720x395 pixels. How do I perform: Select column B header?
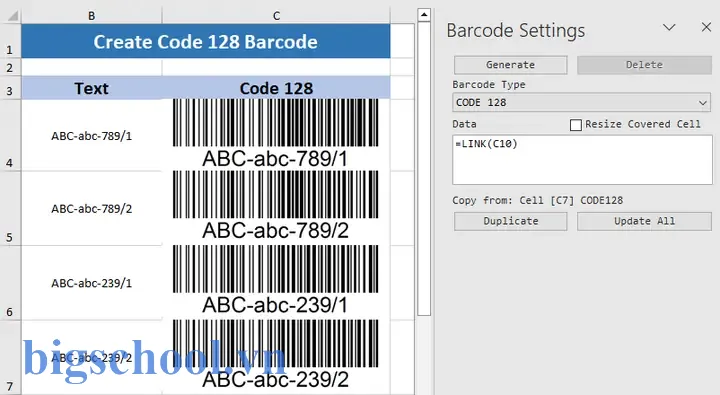(91, 16)
